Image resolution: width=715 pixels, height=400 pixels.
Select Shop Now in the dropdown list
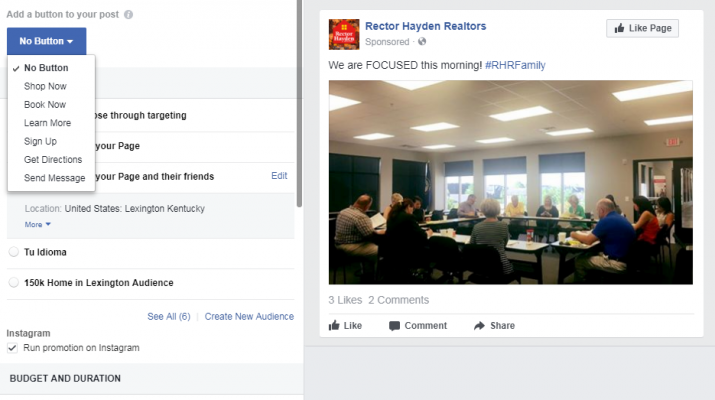45,86
